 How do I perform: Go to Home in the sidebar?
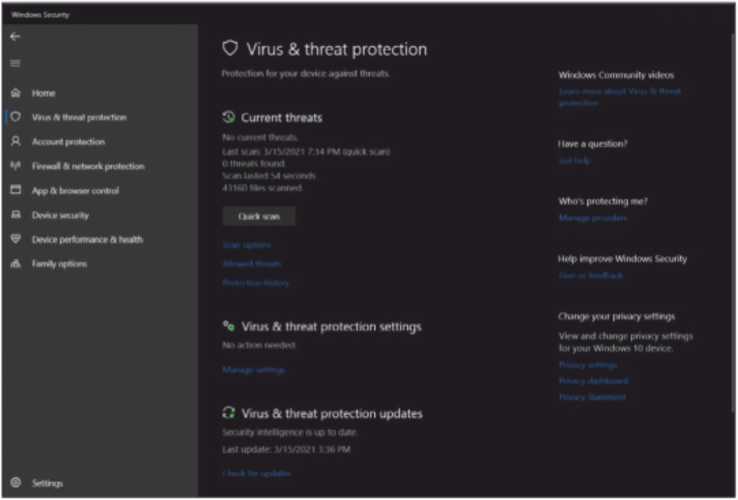43,93
